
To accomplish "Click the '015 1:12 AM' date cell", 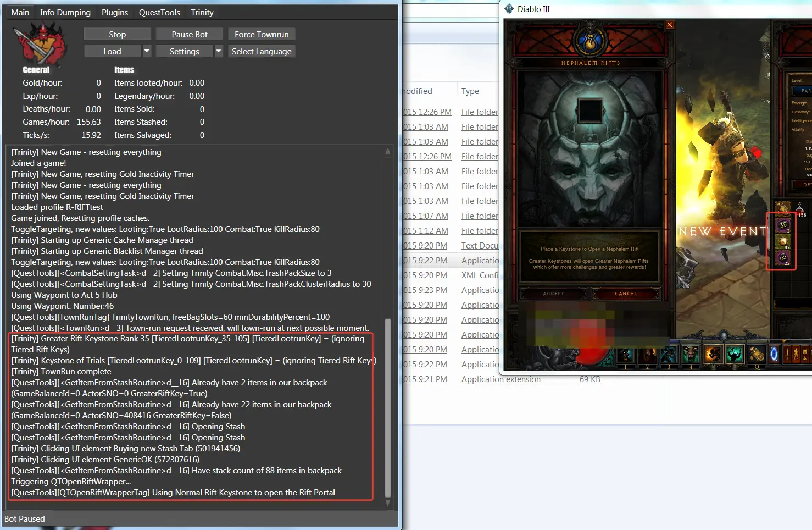I will pyautogui.click(x=426, y=231).
